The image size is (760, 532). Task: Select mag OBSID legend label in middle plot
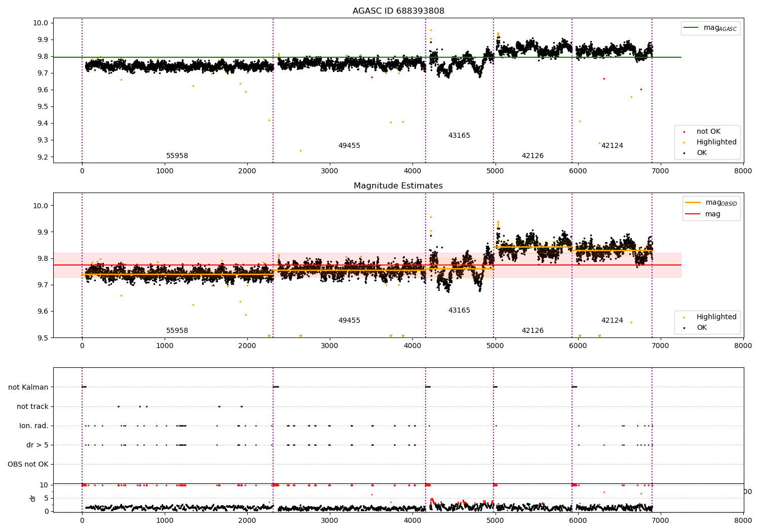pyautogui.click(x=721, y=203)
